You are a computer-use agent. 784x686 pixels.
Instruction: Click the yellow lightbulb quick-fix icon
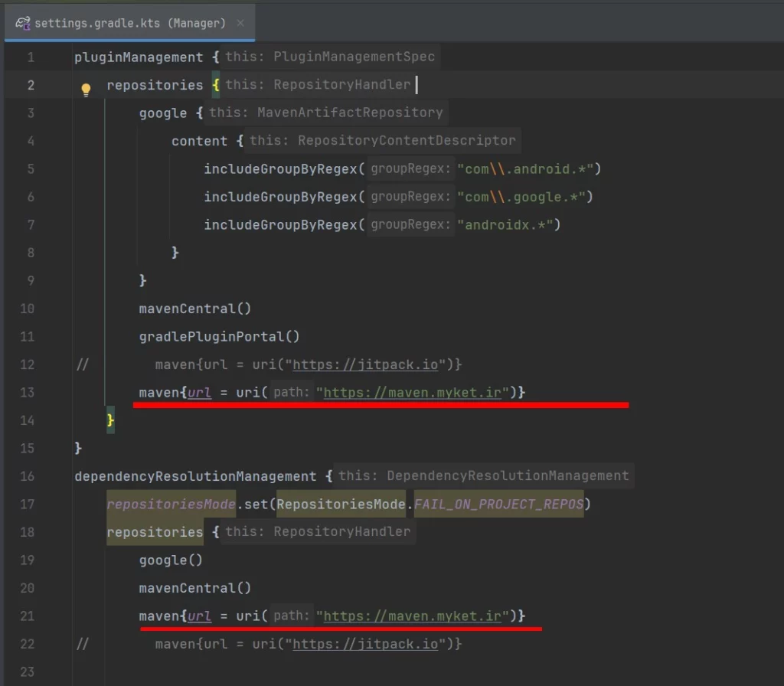pyautogui.click(x=86, y=90)
